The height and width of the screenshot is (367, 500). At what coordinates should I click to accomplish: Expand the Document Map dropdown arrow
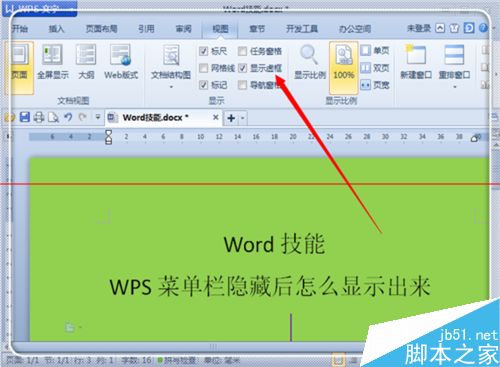click(171, 87)
